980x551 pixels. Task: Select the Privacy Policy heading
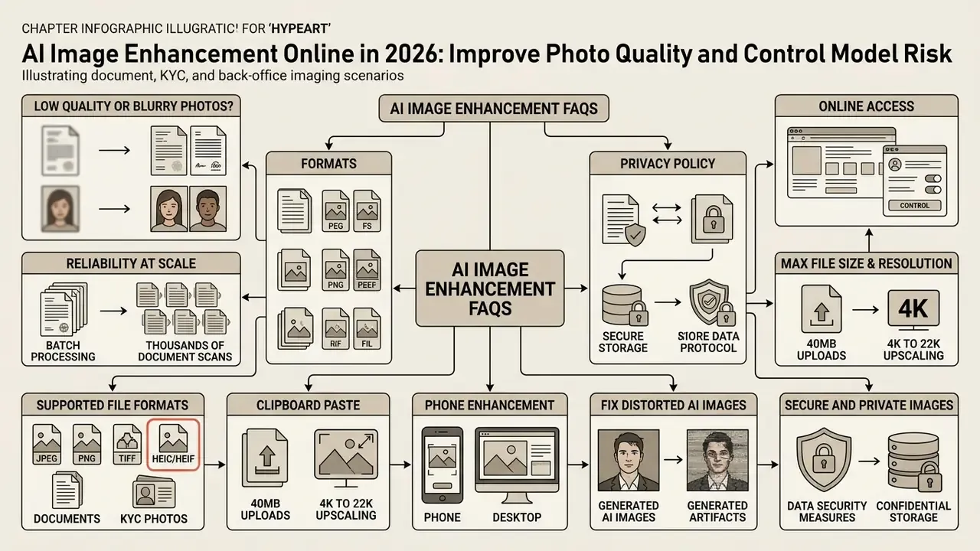click(x=668, y=163)
